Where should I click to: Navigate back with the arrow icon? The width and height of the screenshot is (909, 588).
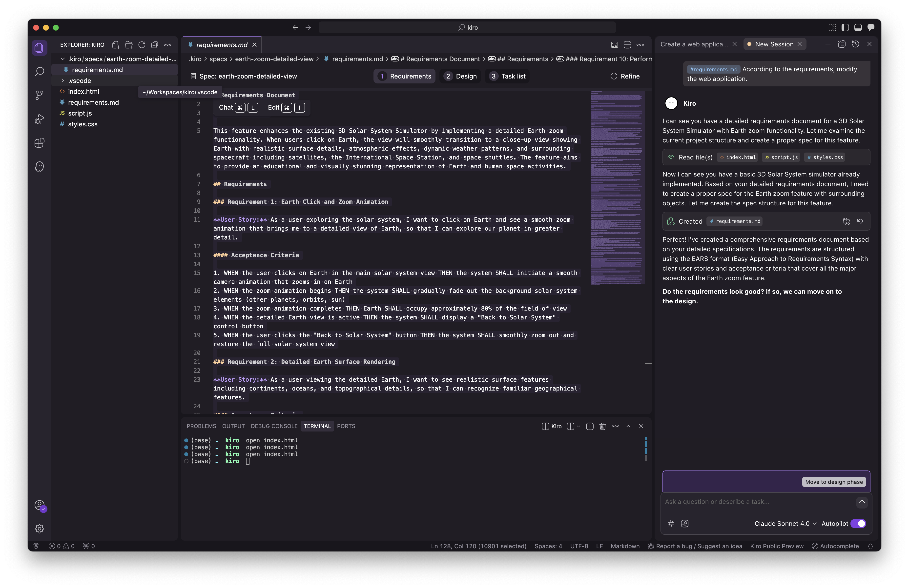point(295,27)
